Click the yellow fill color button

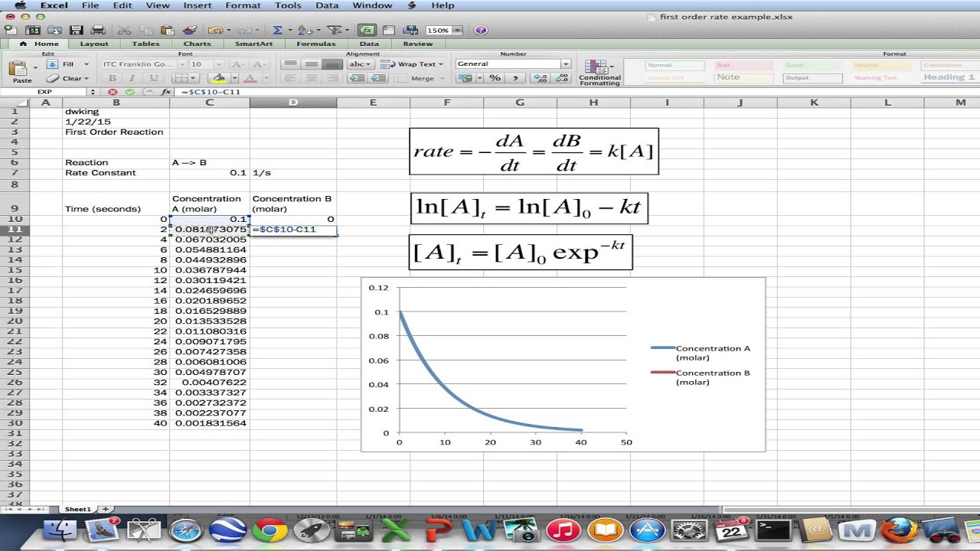(x=219, y=78)
